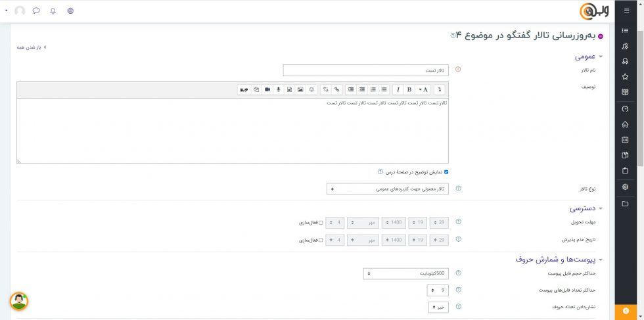
Task: Insert a link using editor toolbar
Action: coord(336,89)
